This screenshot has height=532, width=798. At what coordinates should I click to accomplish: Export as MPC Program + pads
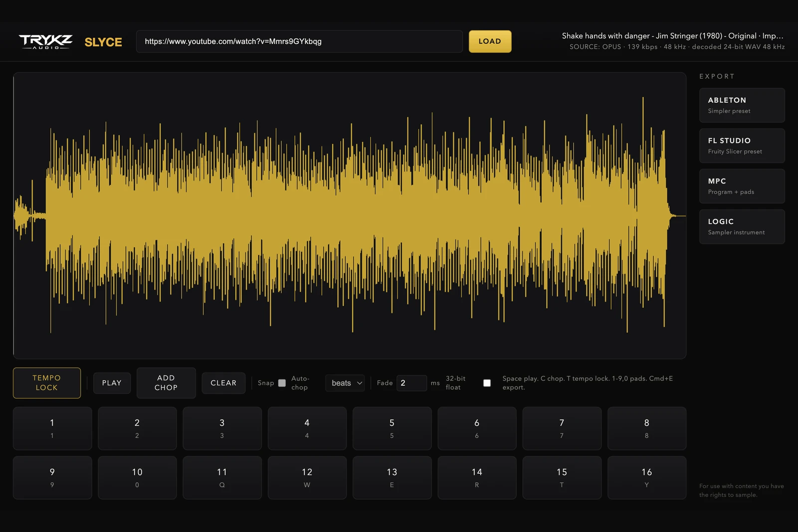tap(742, 186)
